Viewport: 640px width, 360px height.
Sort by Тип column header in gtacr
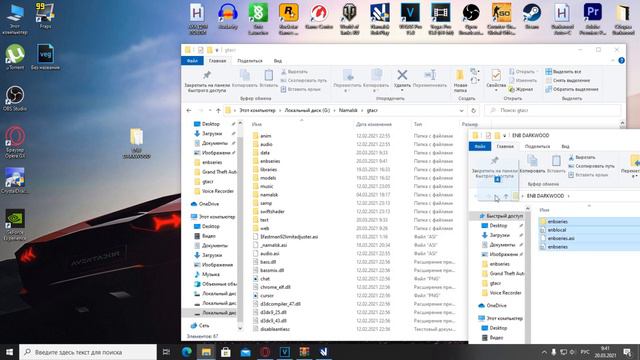(x=418, y=124)
